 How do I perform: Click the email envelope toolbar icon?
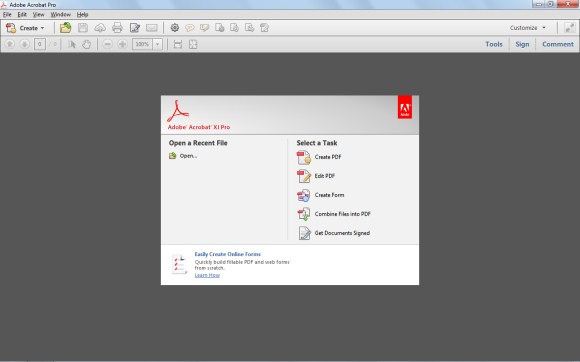(152, 28)
